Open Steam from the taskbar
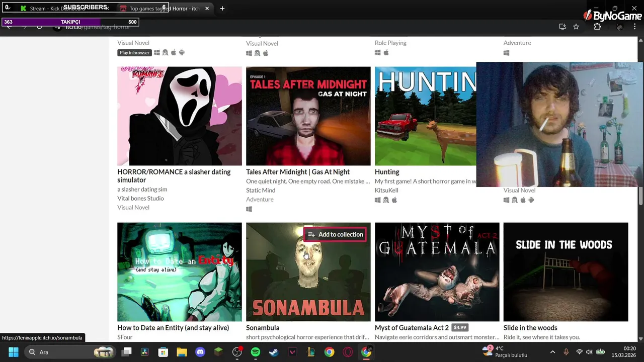Image resolution: width=644 pixels, height=362 pixels. 273,352
